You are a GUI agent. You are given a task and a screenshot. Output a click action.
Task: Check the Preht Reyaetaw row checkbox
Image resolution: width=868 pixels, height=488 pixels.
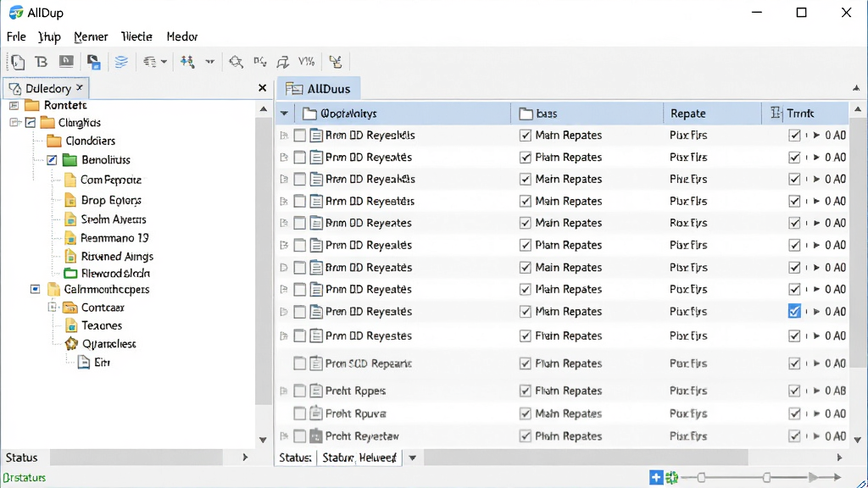[x=299, y=436]
